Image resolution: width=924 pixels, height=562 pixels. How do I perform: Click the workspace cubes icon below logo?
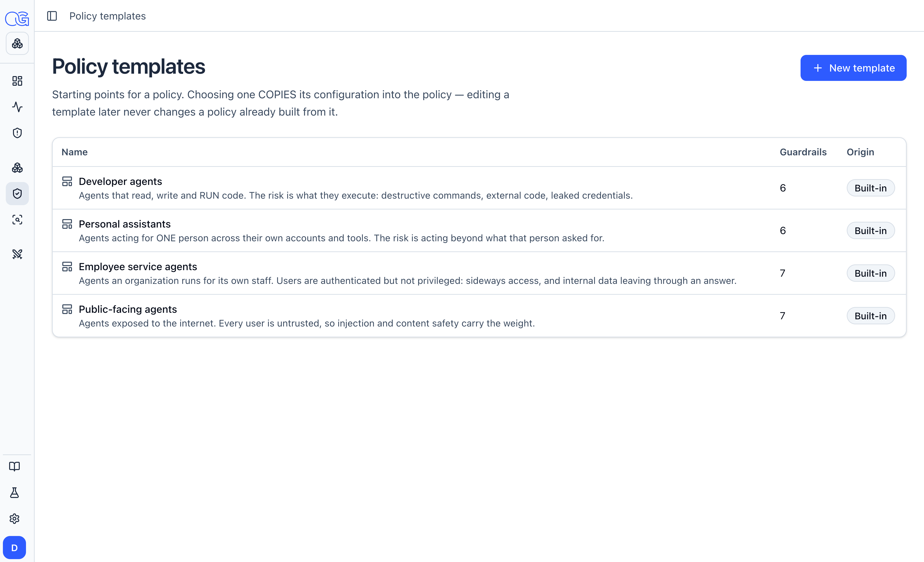pos(17,44)
